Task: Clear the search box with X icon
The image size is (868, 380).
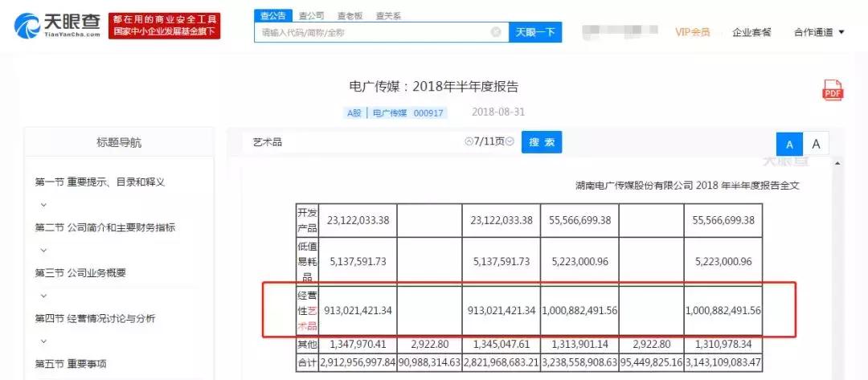Action: (496, 32)
